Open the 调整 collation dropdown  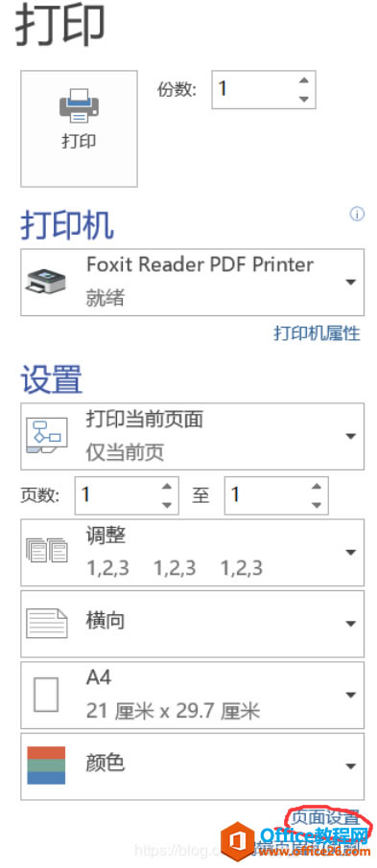tap(193, 553)
